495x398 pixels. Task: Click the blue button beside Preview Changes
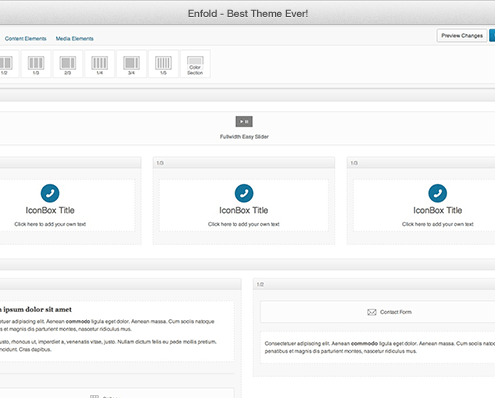coord(492,36)
